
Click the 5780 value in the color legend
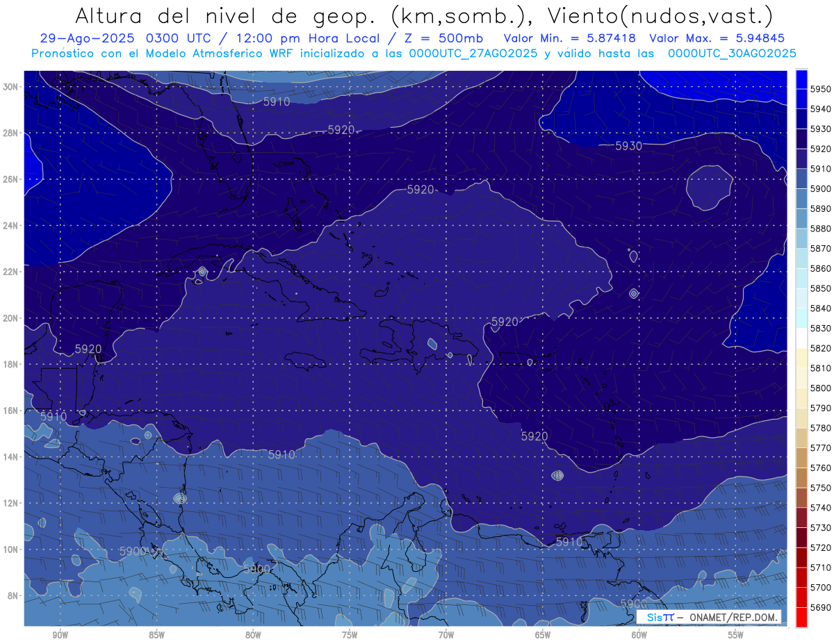pyautogui.click(x=821, y=428)
